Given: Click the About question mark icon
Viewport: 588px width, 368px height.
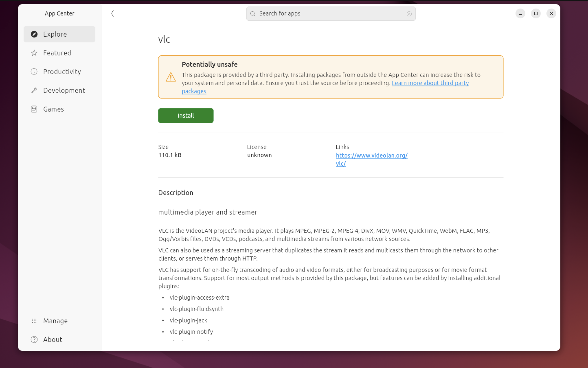Looking at the screenshot, I should (34, 340).
